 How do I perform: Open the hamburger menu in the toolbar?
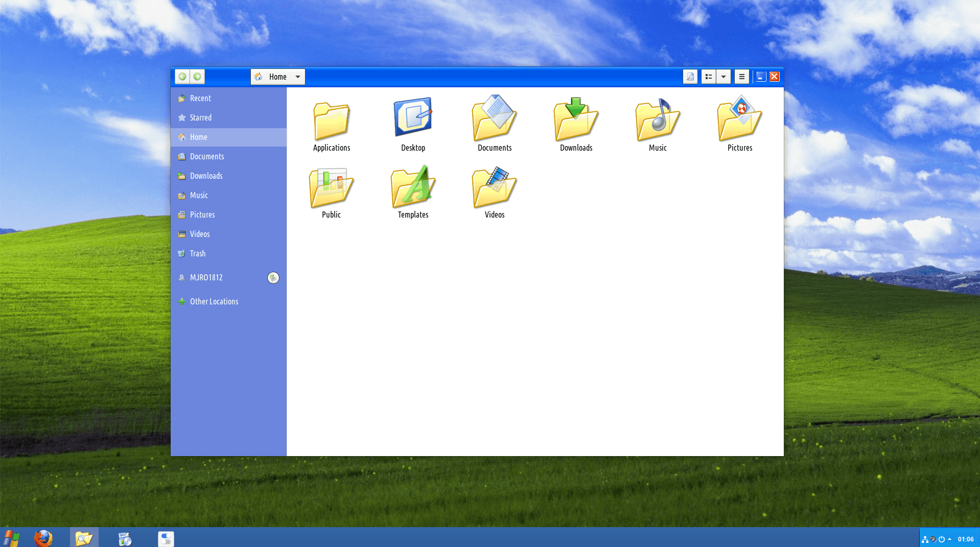[x=741, y=77]
